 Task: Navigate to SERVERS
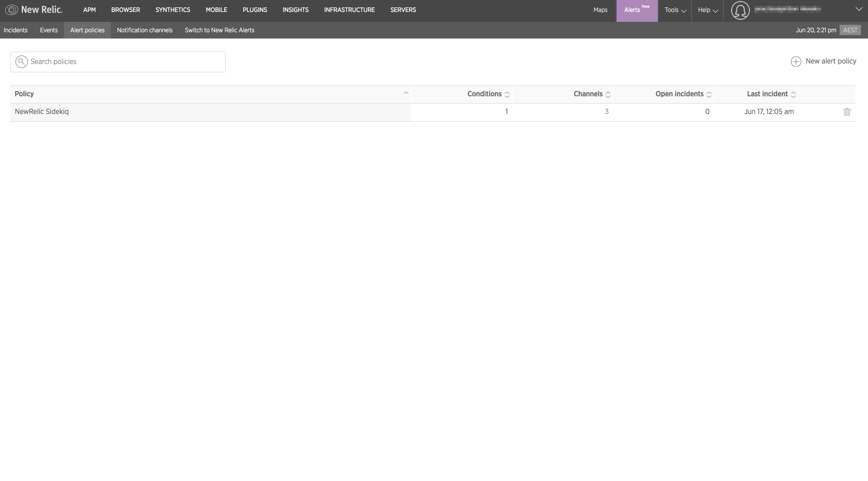[403, 10]
